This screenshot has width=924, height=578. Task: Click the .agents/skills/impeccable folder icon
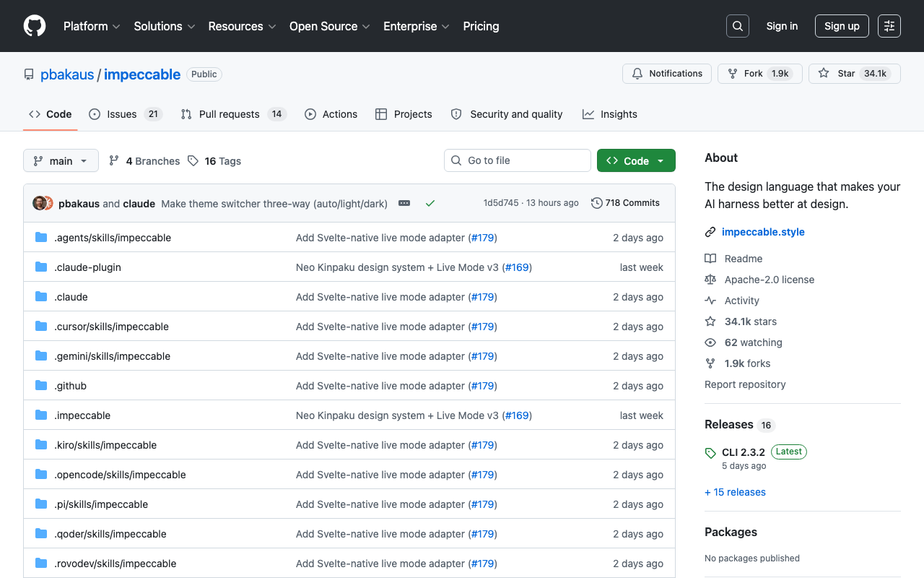[41, 238]
